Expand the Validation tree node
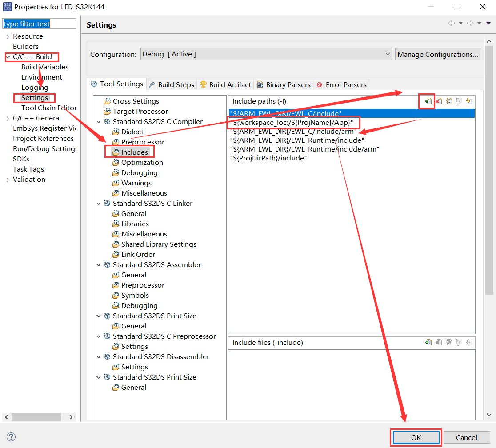 point(8,180)
